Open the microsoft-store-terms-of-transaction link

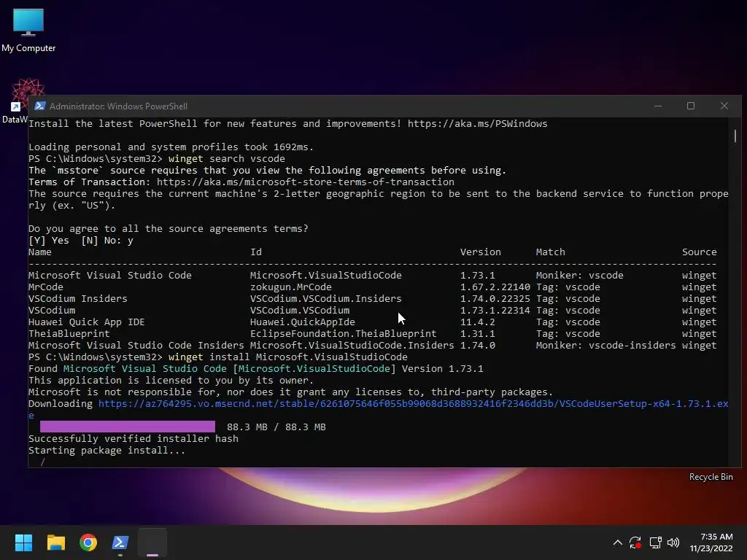tap(306, 182)
